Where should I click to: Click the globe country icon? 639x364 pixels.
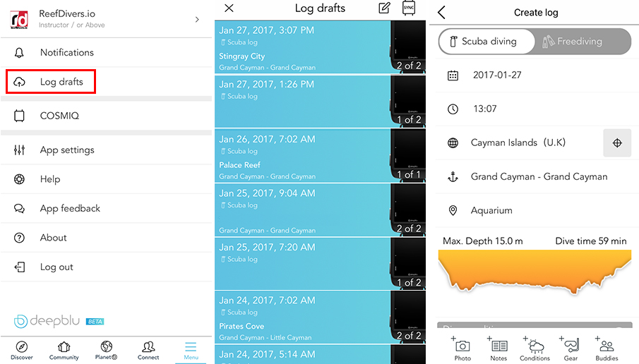click(x=453, y=143)
